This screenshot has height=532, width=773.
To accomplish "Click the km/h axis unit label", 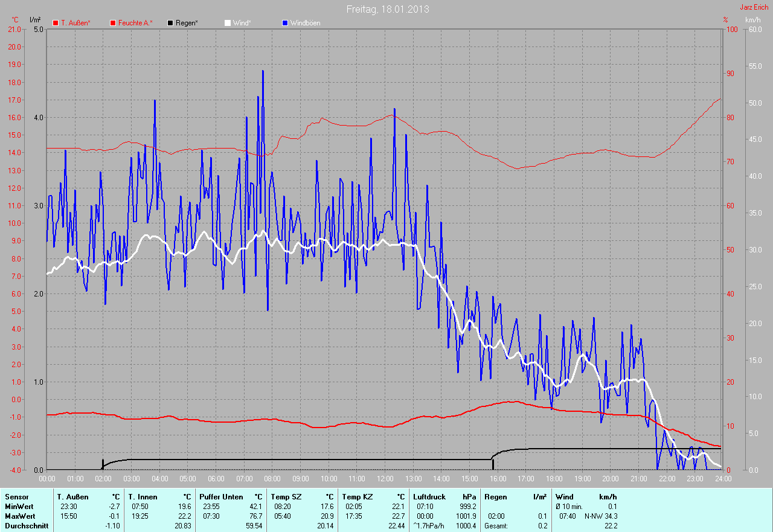I will (752, 20).
